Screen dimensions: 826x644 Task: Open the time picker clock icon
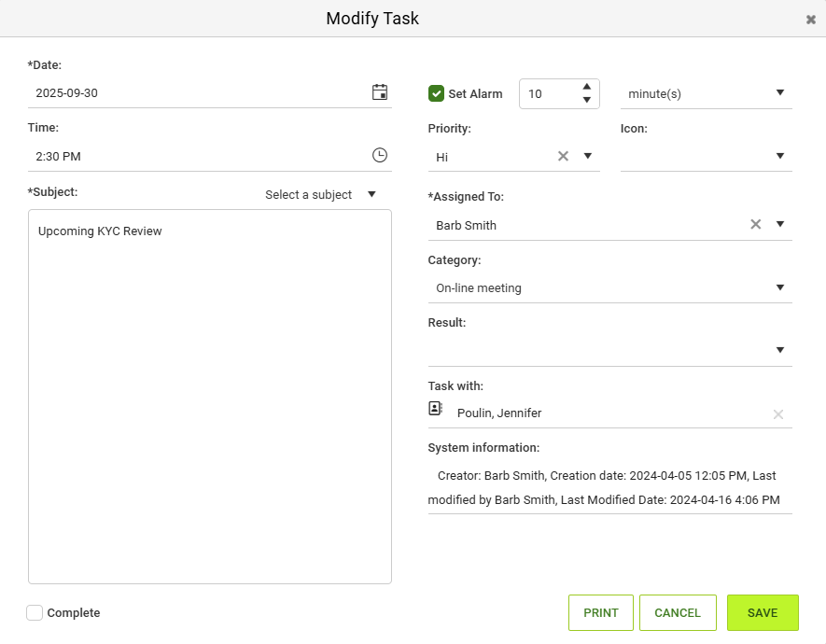380,155
